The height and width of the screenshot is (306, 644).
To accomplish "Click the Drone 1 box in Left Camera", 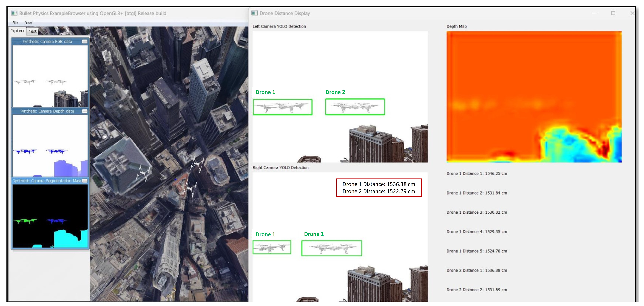I will 282,107.
